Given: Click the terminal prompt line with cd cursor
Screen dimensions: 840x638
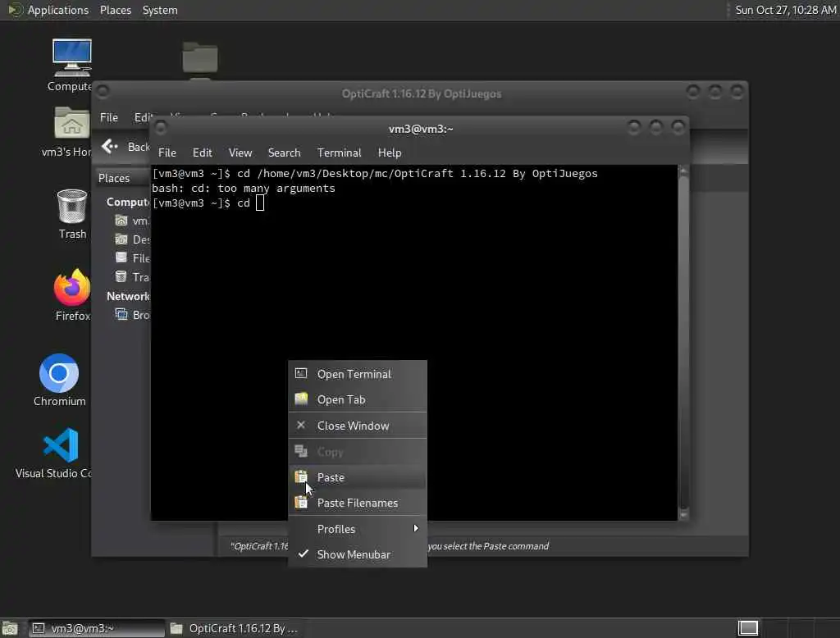Looking at the screenshot, I should pyautogui.click(x=208, y=203).
